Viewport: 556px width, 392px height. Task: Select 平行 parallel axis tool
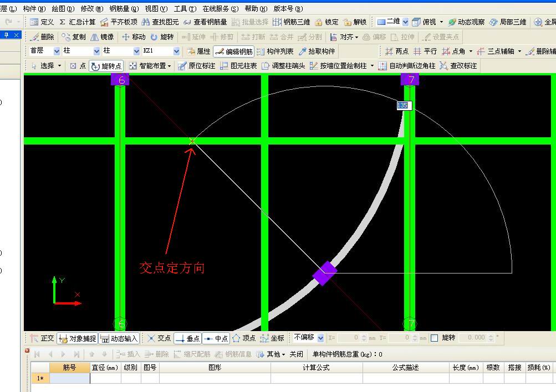click(x=425, y=51)
